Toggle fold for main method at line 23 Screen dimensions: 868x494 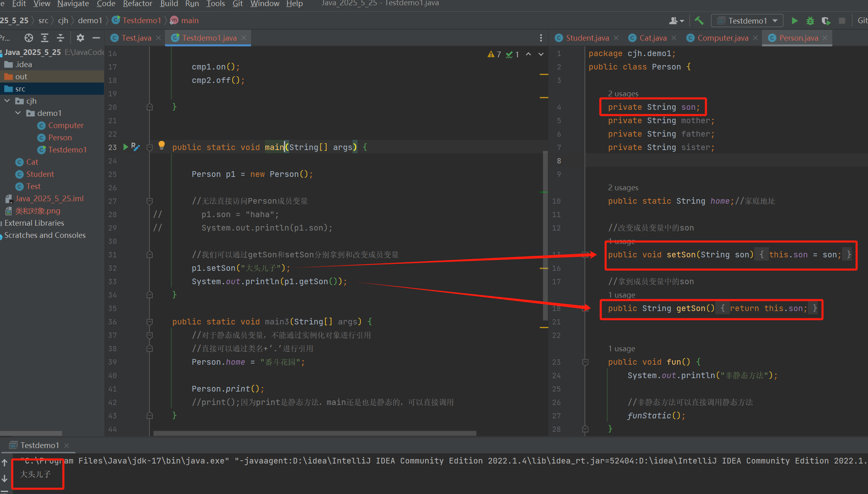click(149, 147)
